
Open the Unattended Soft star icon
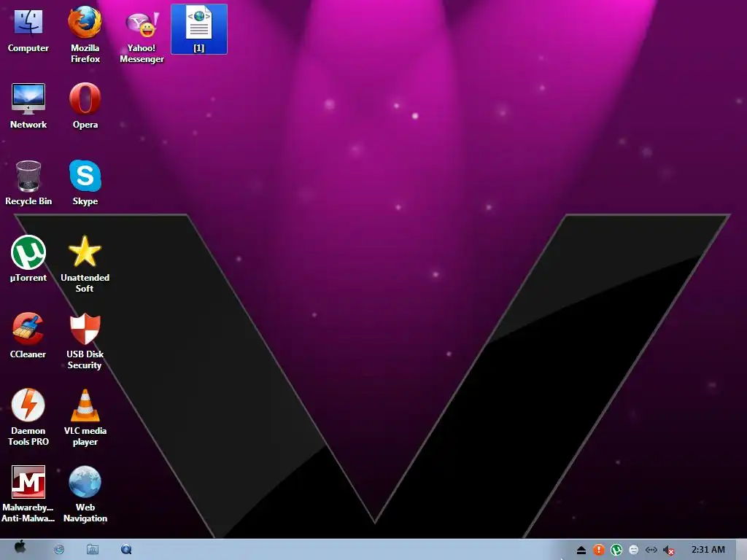click(85, 264)
